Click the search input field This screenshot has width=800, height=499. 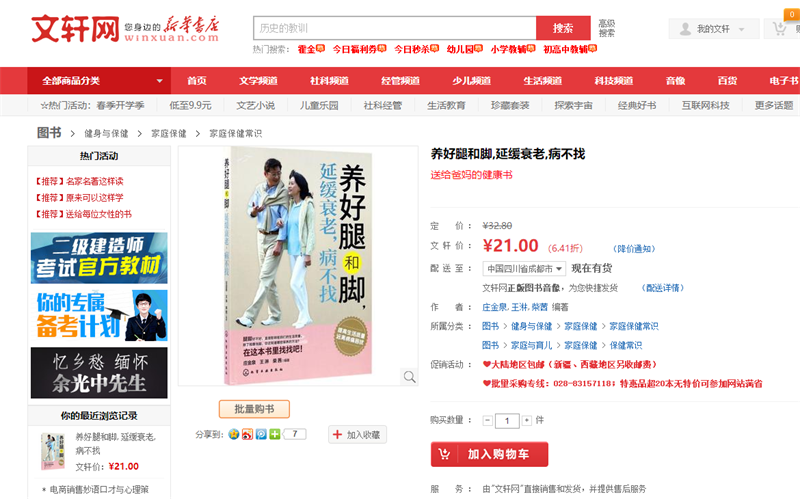point(395,28)
